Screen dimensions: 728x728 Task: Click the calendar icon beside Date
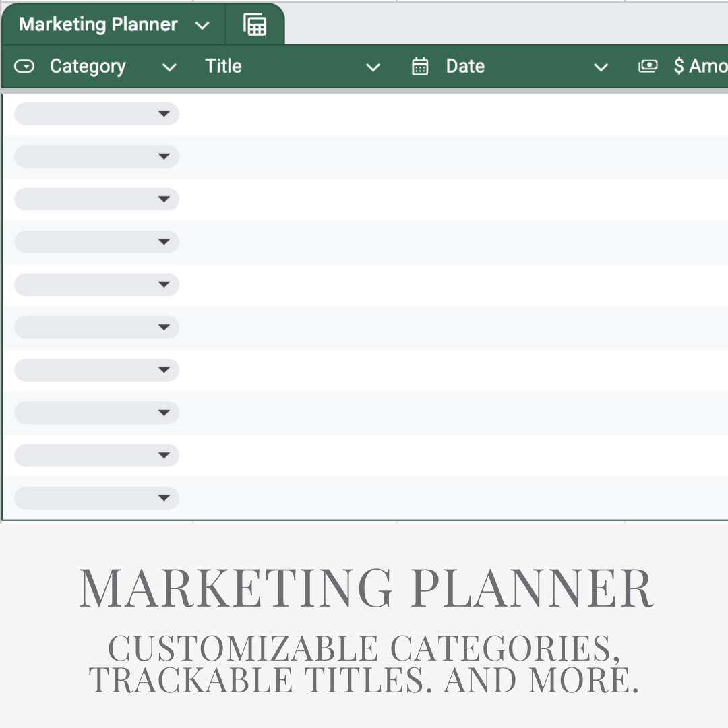tap(420, 66)
